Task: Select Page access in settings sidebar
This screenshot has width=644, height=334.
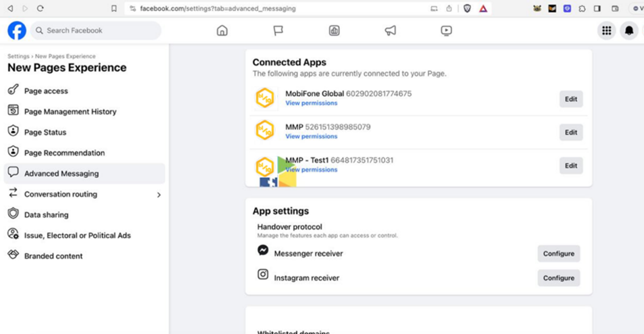Action: [x=46, y=91]
